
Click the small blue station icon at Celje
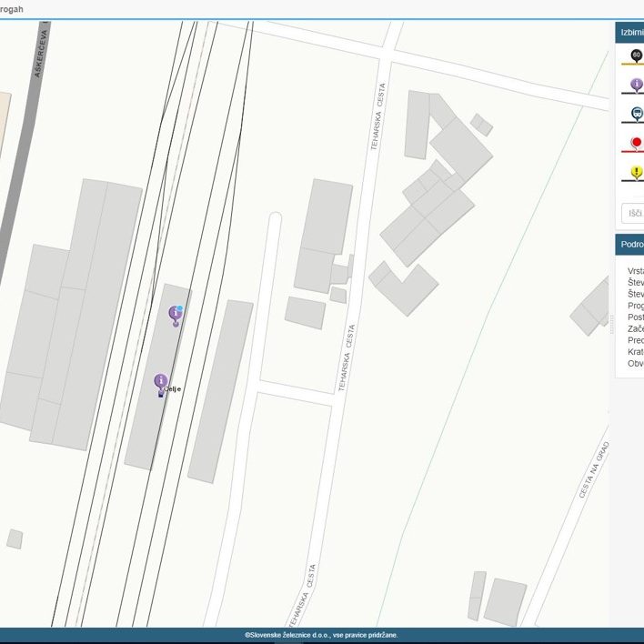pos(161,393)
